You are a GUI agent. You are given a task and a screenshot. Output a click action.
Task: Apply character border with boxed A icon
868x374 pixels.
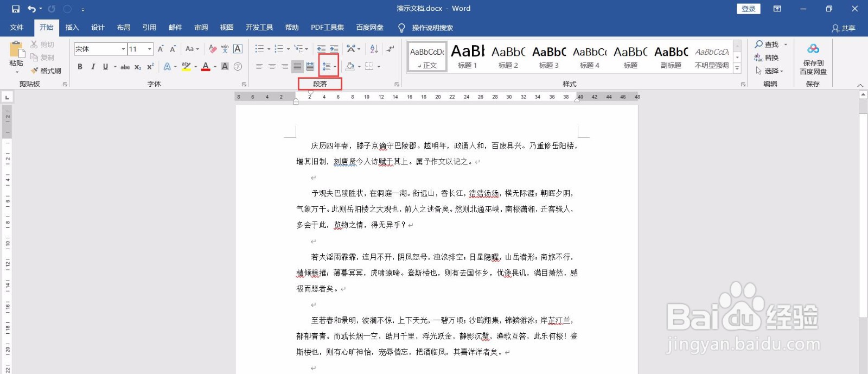pyautogui.click(x=238, y=49)
